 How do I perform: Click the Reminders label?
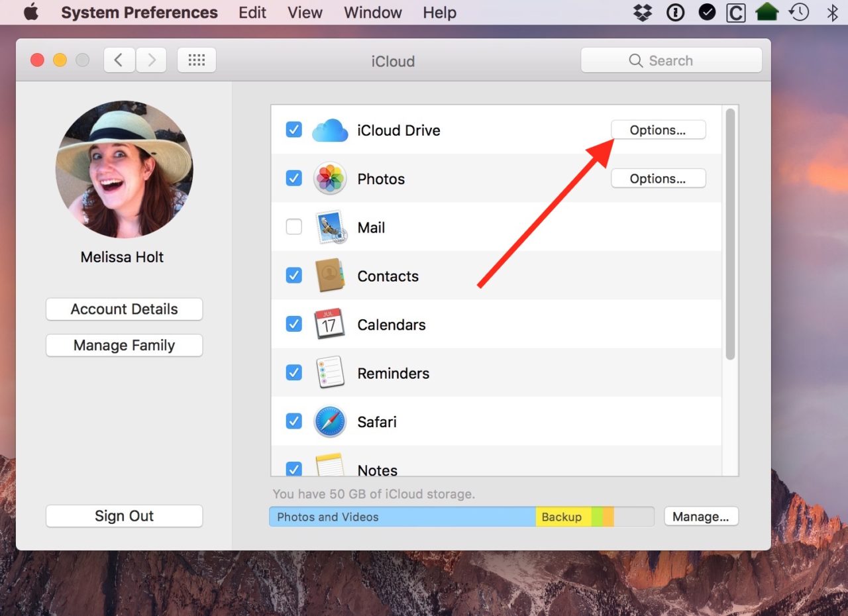pos(394,374)
